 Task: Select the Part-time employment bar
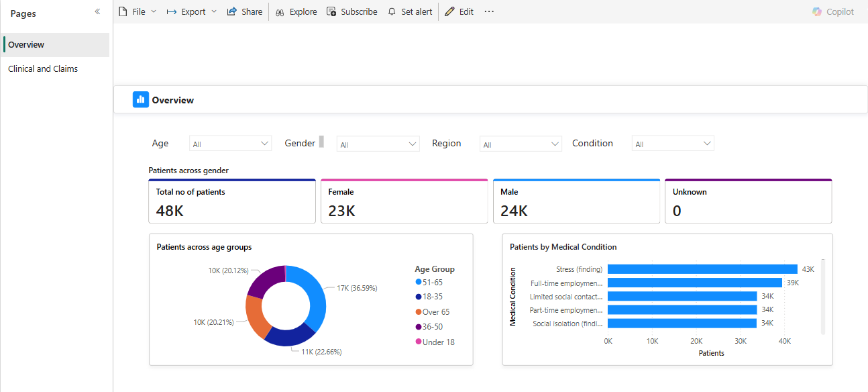pyautogui.click(x=682, y=309)
